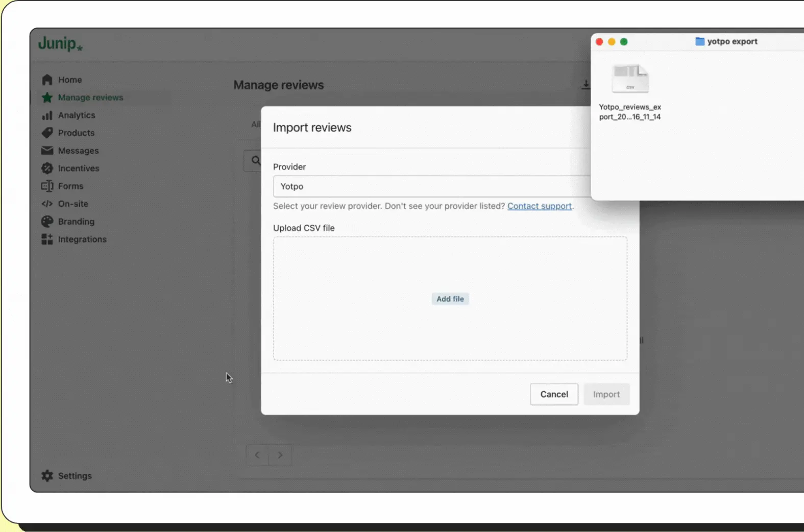
Task: Cancel the Import reviews dialog
Action: point(554,394)
